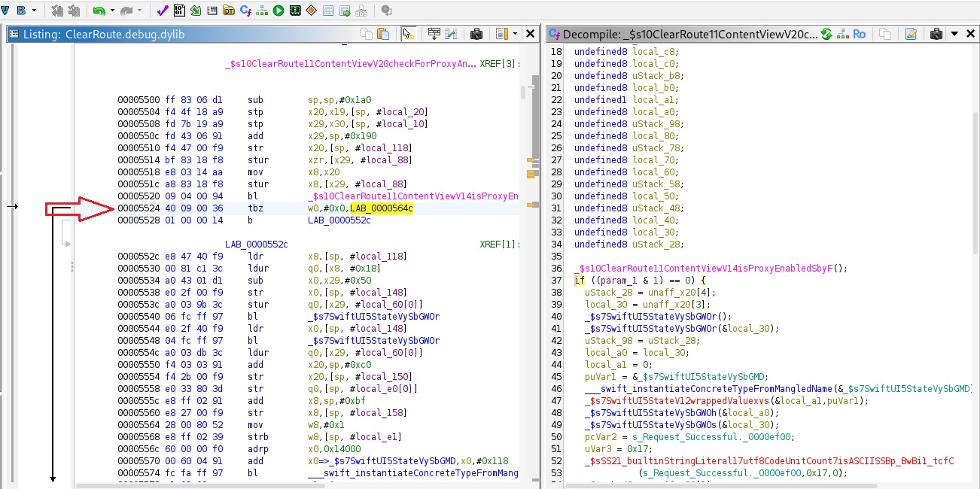Open the Undo history dropdown arrow

pyautogui.click(x=112, y=11)
